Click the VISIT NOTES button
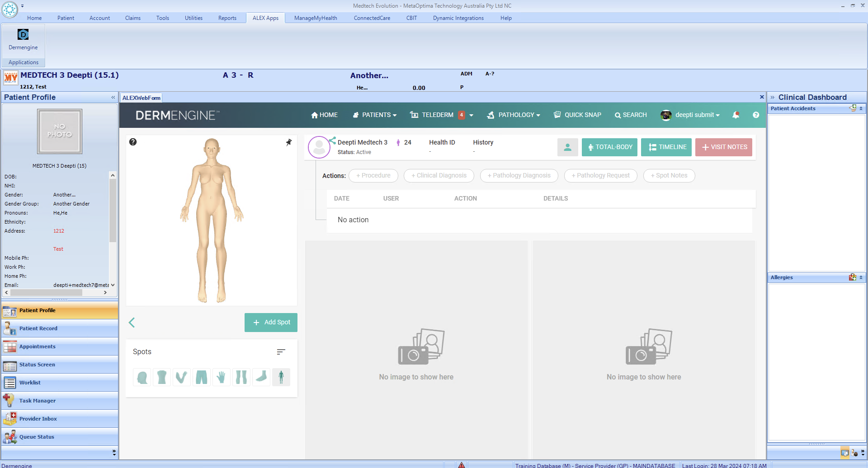This screenshot has width=868, height=468. (x=723, y=147)
